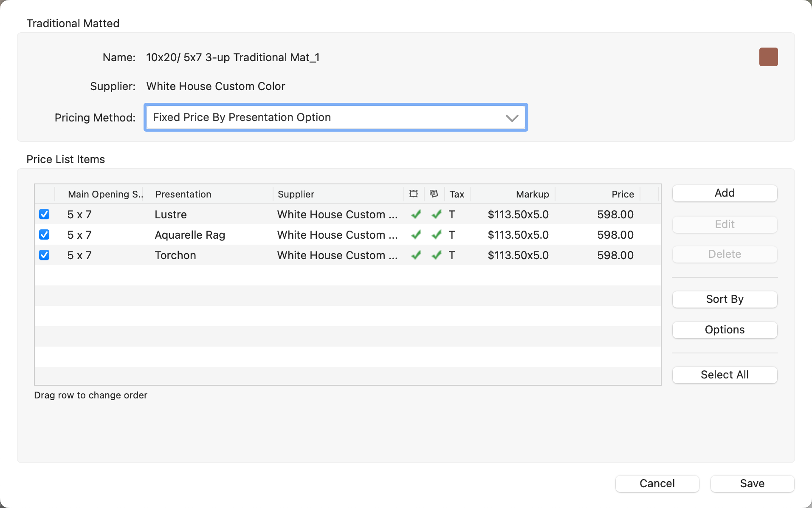Uncheck the Aquarelle Rag row checkbox
This screenshot has width=812, height=508.
[44, 235]
